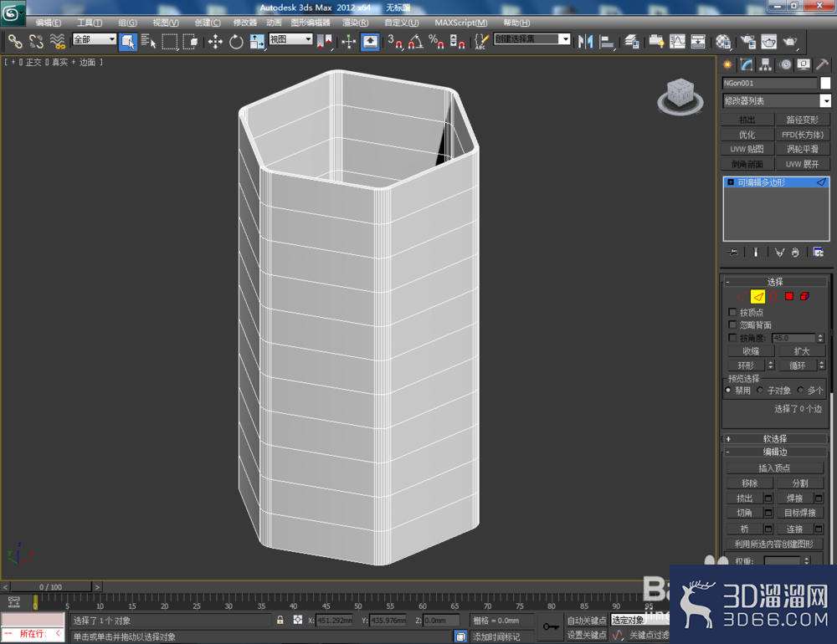Screen dimensions: 837x644
Task: Click the 收缩 selection button
Action: (x=751, y=351)
